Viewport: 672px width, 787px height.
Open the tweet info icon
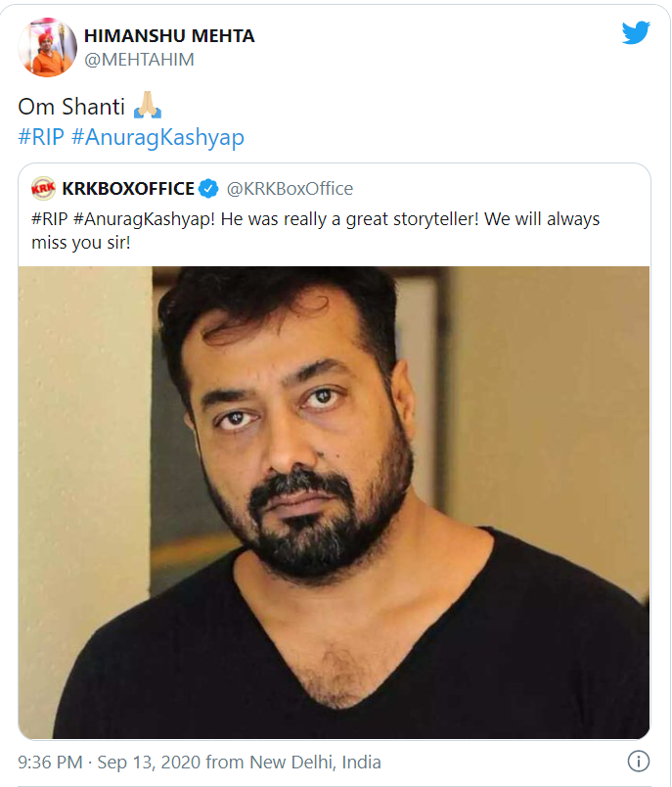638,762
